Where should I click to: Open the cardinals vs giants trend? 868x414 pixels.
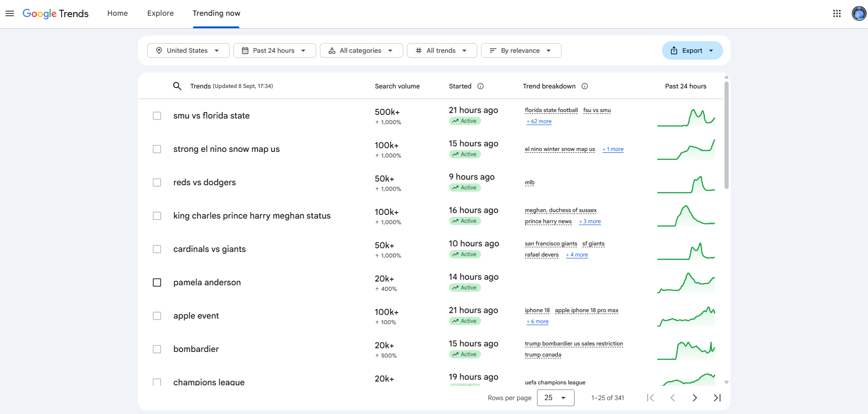tap(209, 249)
